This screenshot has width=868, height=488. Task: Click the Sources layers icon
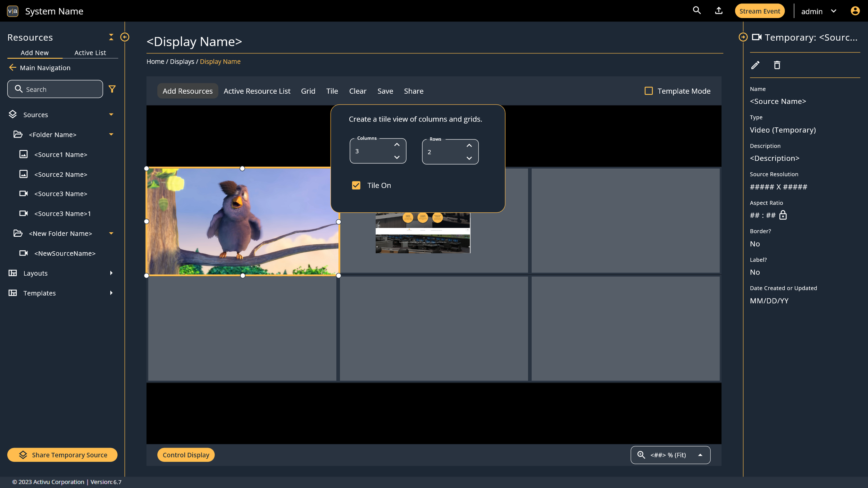(12, 114)
